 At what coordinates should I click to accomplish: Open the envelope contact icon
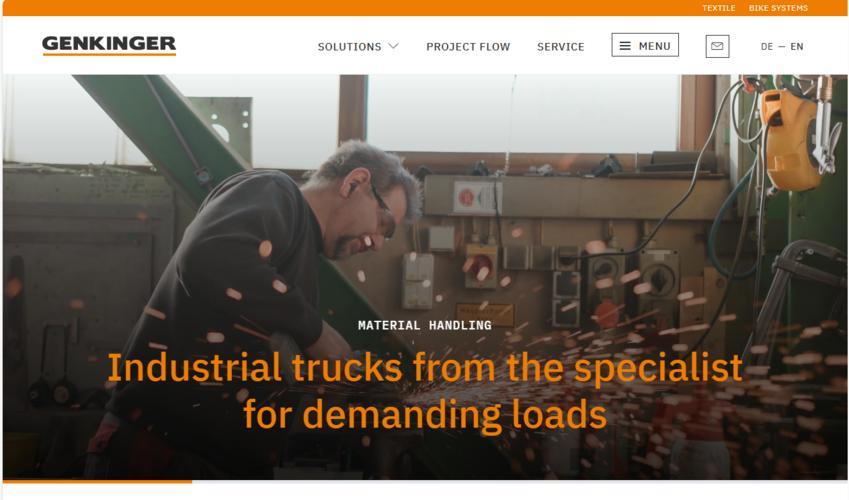tap(717, 47)
